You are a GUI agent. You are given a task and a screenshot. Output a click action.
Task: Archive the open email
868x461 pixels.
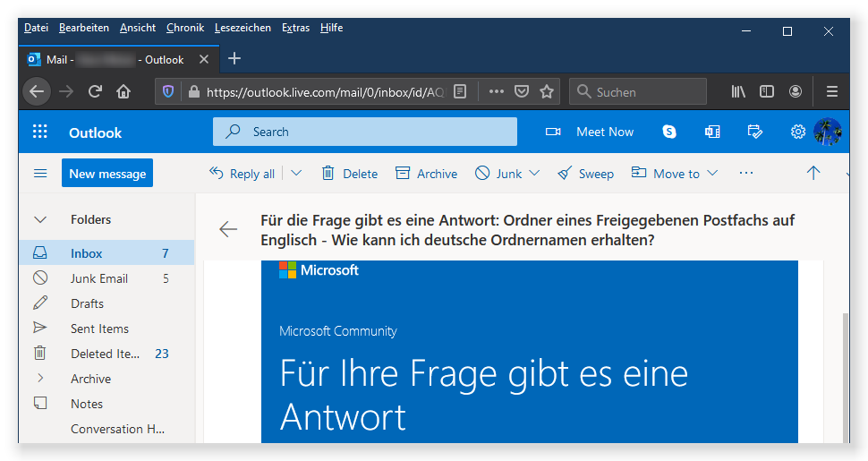(426, 174)
